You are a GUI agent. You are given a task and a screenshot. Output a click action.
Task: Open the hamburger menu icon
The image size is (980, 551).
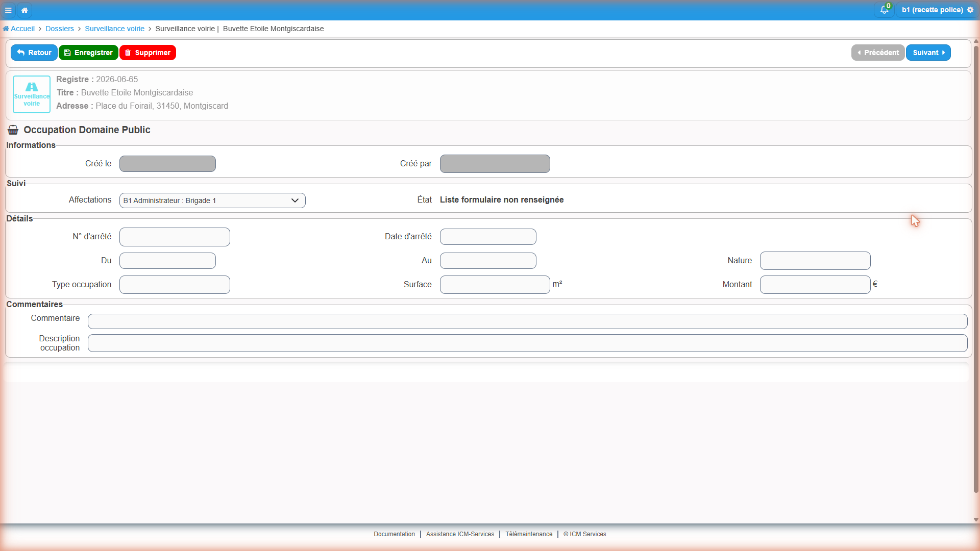click(x=8, y=10)
